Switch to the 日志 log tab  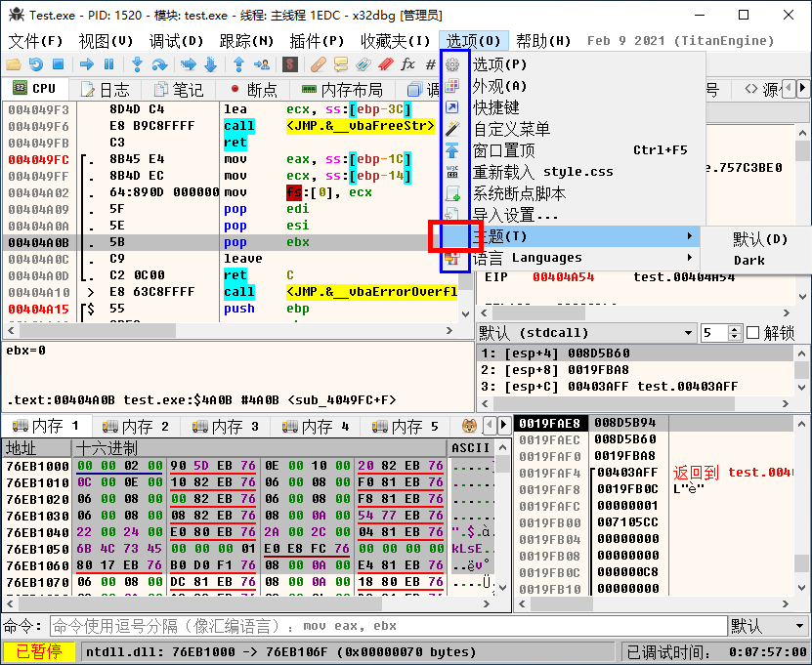(106, 90)
